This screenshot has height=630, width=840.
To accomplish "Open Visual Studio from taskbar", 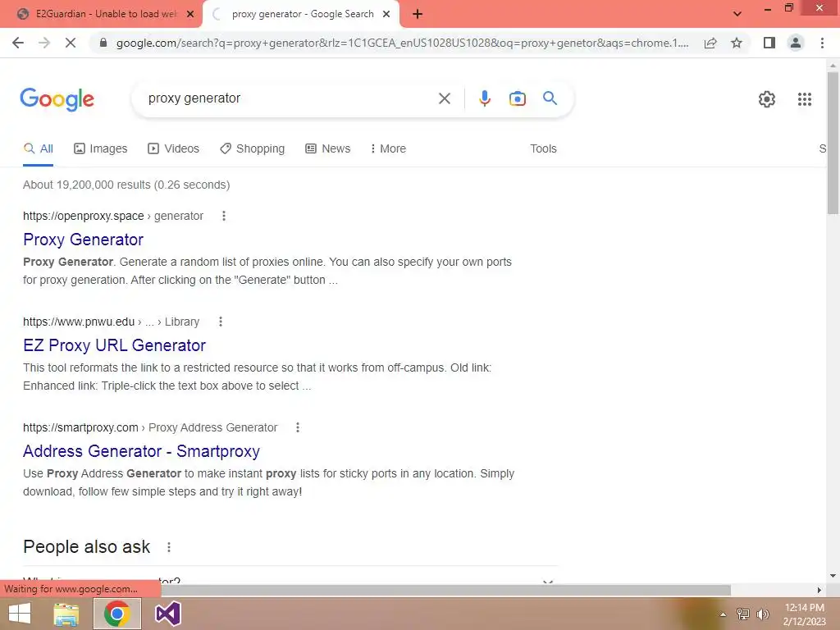I will pos(168,614).
